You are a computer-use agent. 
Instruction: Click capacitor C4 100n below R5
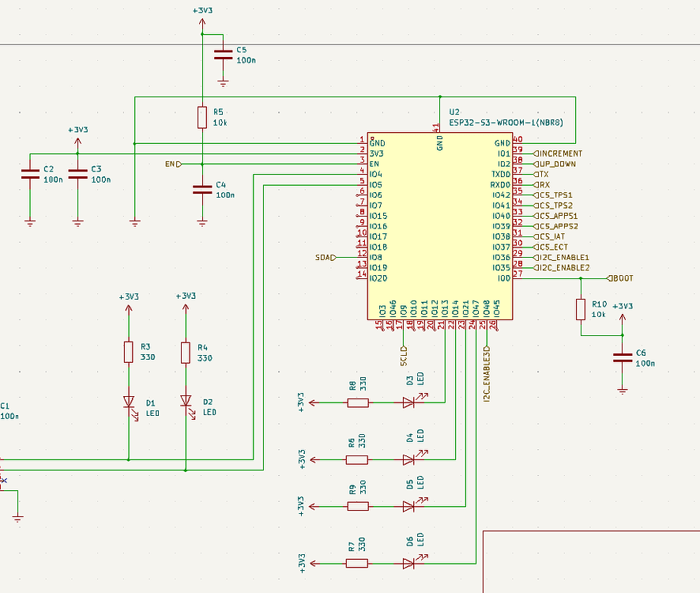click(203, 189)
